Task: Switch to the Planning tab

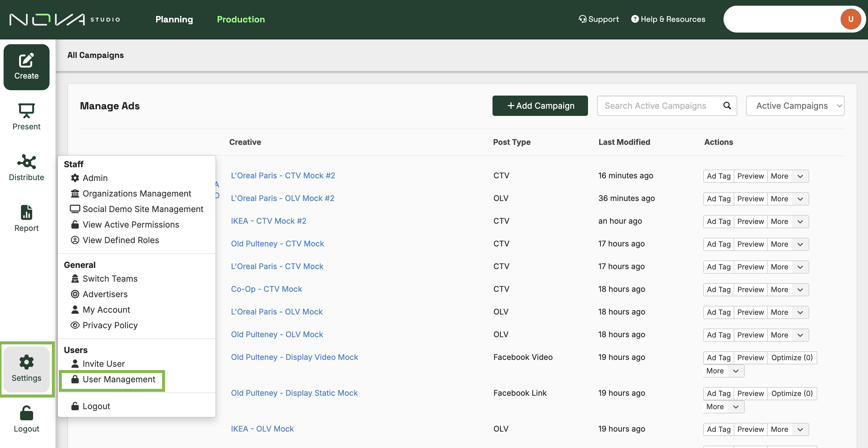Action: [x=174, y=19]
